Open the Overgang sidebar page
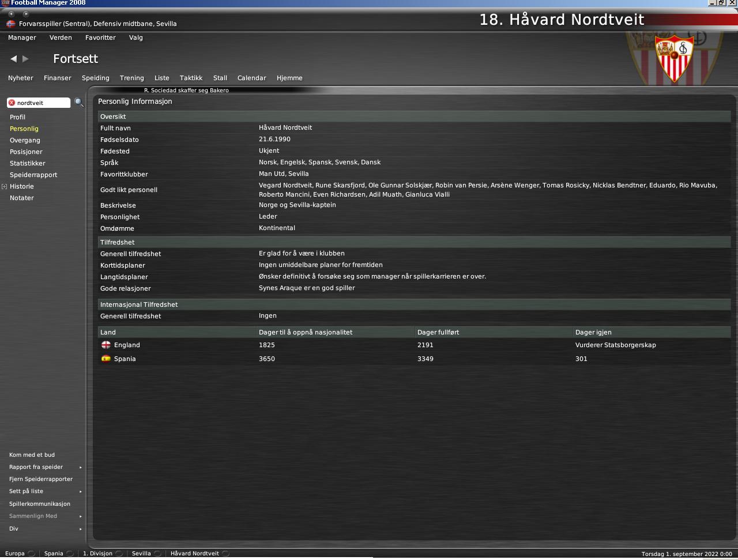Image resolution: width=738 pixels, height=560 pixels. pos(25,140)
